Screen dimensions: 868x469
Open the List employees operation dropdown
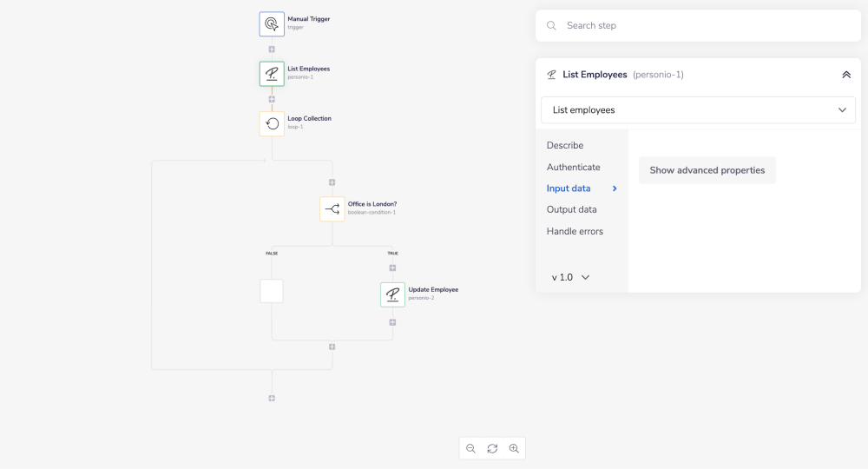tap(698, 110)
